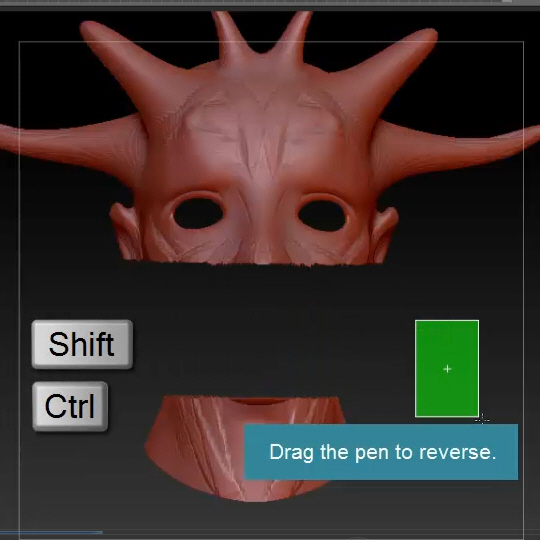The height and width of the screenshot is (540, 540).
Task: Click the model's left eye hole
Action: (x=198, y=213)
